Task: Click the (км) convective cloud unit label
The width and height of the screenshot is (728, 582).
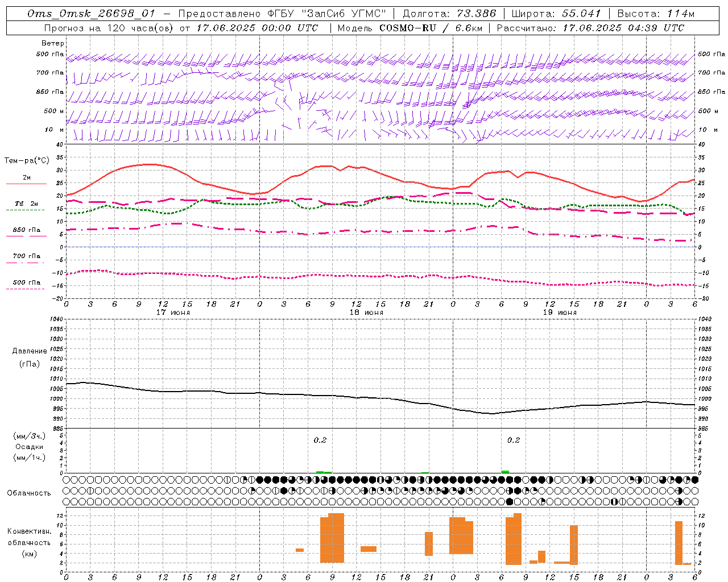Action: [30, 554]
